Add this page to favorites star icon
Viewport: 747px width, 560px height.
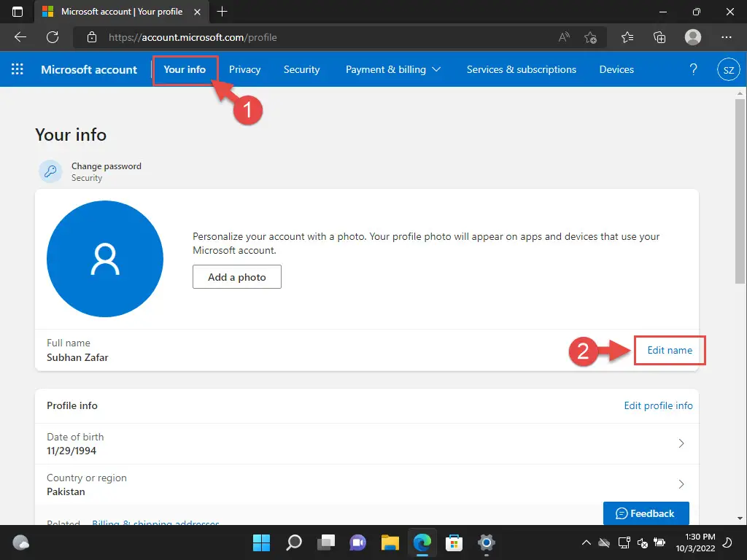pos(590,37)
